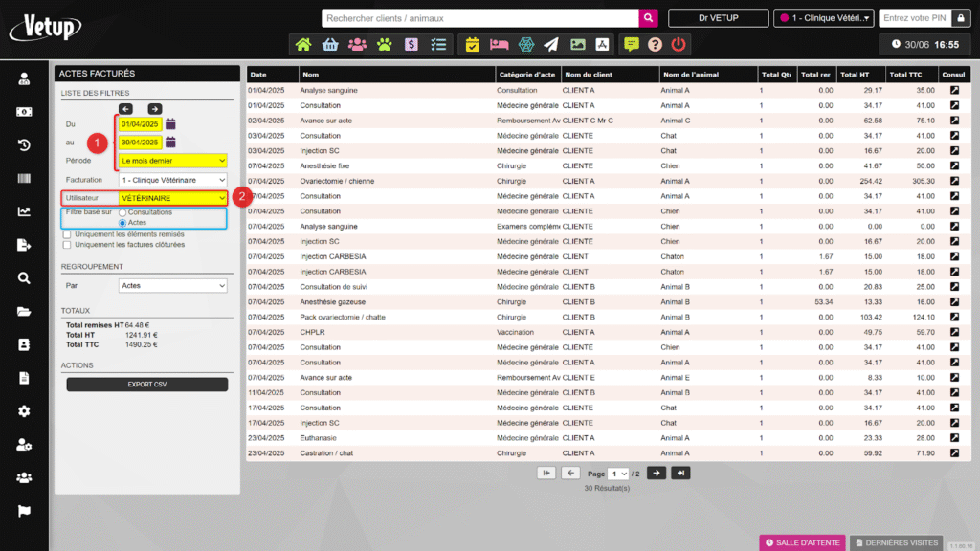
Task: Click the EXPORT CSV button
Action: 147,385
